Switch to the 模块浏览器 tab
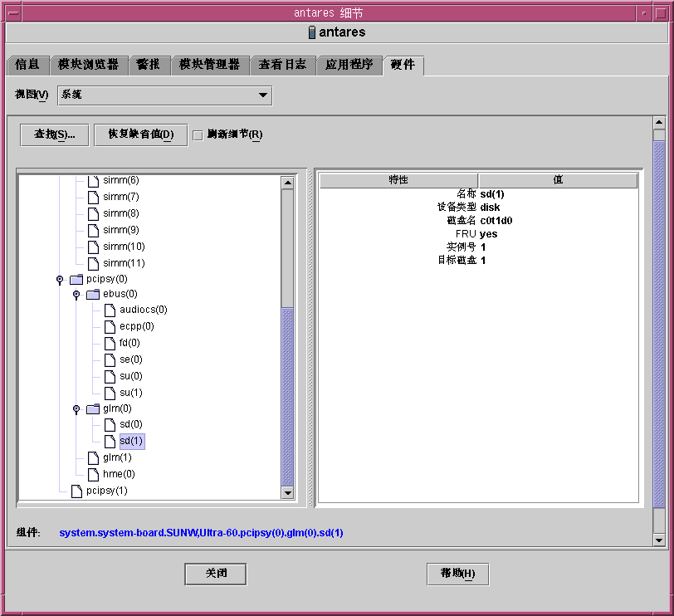 pos(89,65)
